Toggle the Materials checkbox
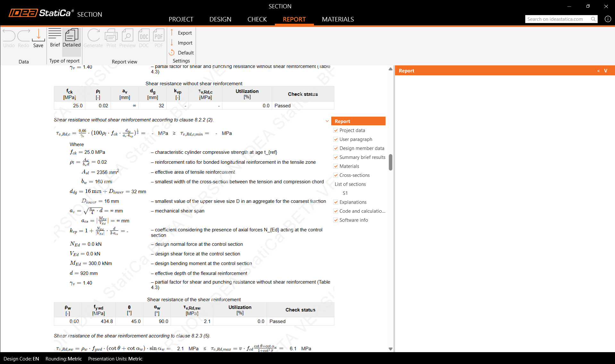This screenshot has width=615, height=364. click(336, 166)
